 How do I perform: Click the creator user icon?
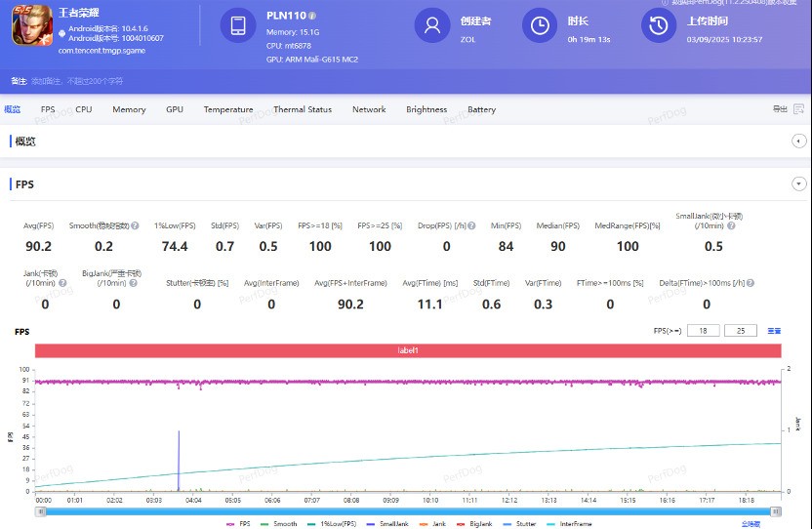point(432,25)
